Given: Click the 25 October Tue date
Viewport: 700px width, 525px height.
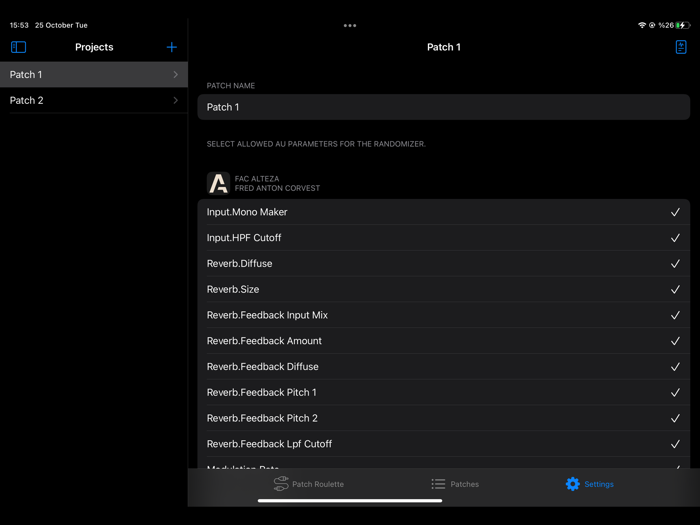Looking at the screenshot, I should [61, 25].
